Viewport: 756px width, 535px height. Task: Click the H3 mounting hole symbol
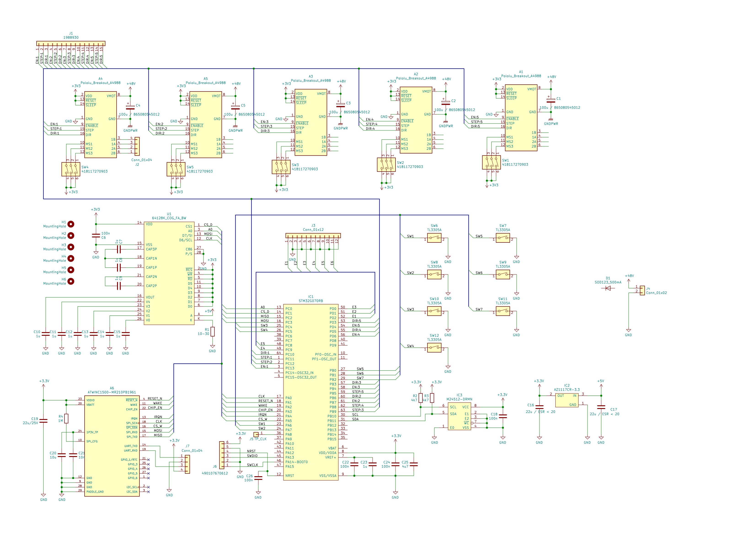tap(71, 247)
